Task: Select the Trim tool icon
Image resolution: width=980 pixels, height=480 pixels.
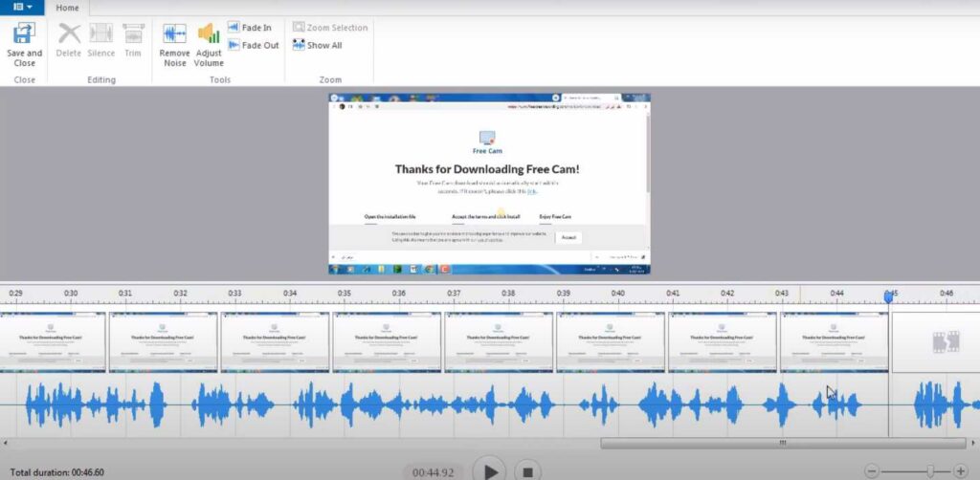Action: tap(133, 33)
